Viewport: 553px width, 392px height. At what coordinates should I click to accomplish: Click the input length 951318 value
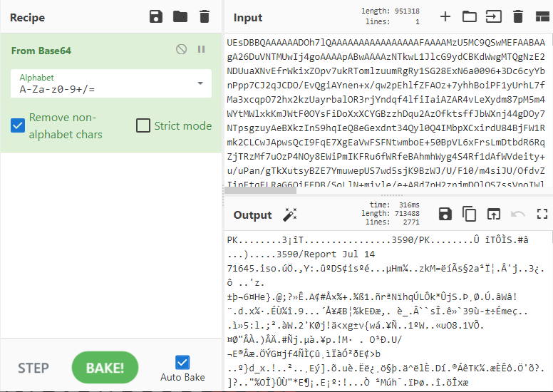coord(407,11)
